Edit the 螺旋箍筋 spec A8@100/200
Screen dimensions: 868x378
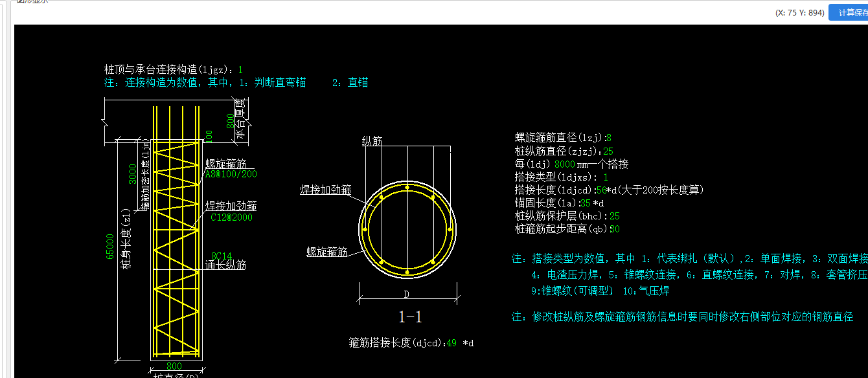click(x=231, y=174)
